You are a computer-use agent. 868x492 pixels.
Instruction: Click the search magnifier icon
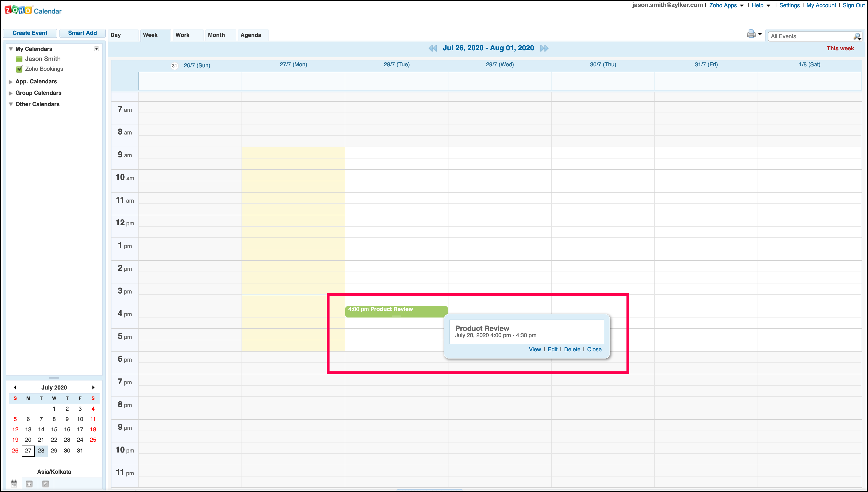[857, 36]
